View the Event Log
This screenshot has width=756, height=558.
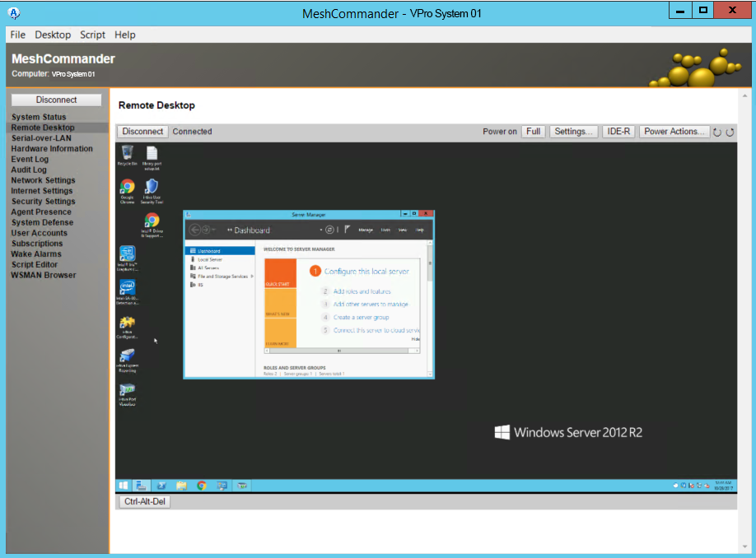click(x=30, y=160)
